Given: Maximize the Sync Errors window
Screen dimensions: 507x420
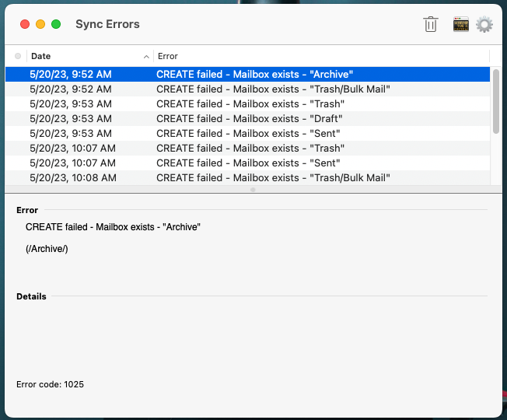Looking at the screenshot, I should click(56, 24).
